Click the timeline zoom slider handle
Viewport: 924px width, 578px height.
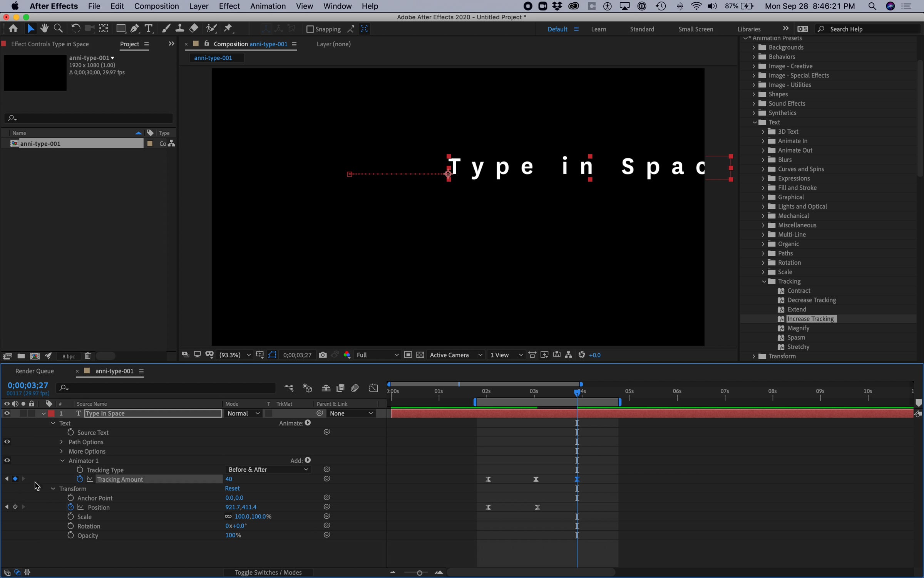point(419,573)
